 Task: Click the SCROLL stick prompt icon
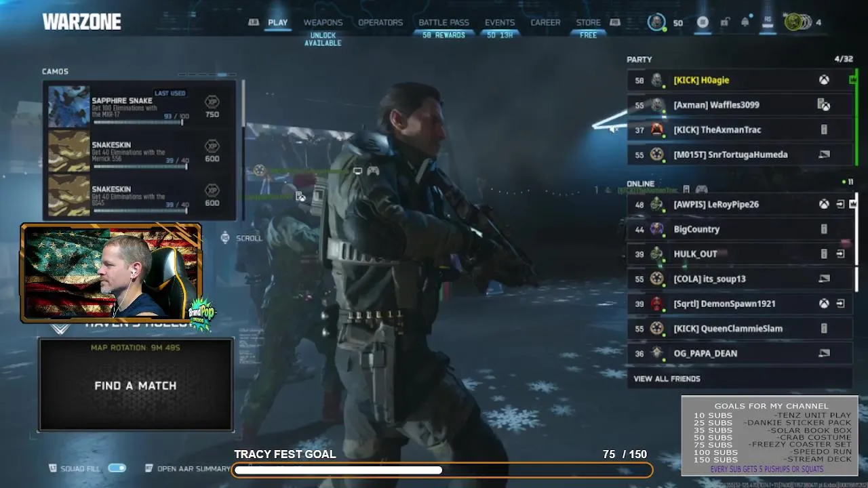(225, 238)
